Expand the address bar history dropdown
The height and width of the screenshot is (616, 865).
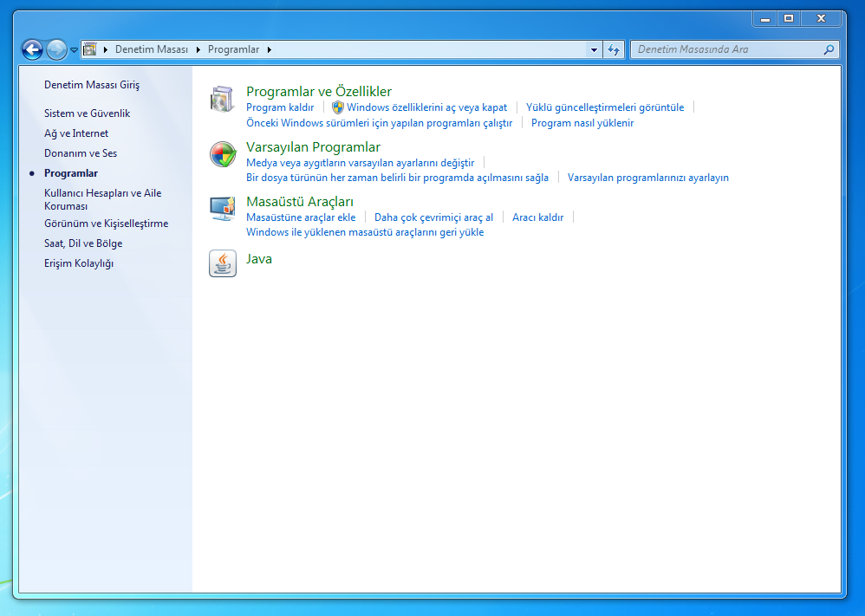click(x=594, y=49)
